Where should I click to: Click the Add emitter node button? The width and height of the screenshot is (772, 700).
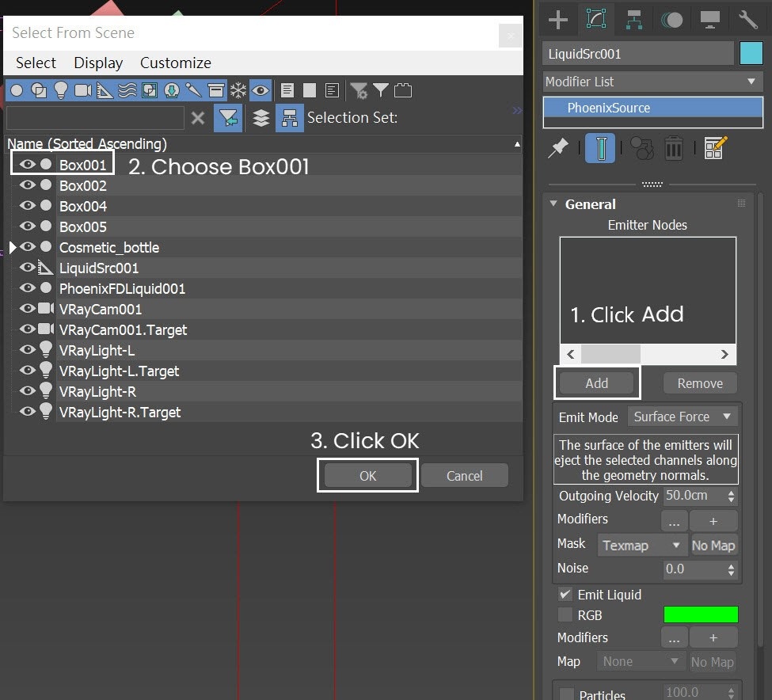click(x=597, y=383)
